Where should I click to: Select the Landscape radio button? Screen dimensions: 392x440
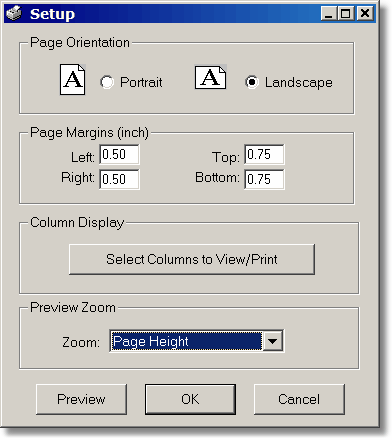tap(252, 82)
